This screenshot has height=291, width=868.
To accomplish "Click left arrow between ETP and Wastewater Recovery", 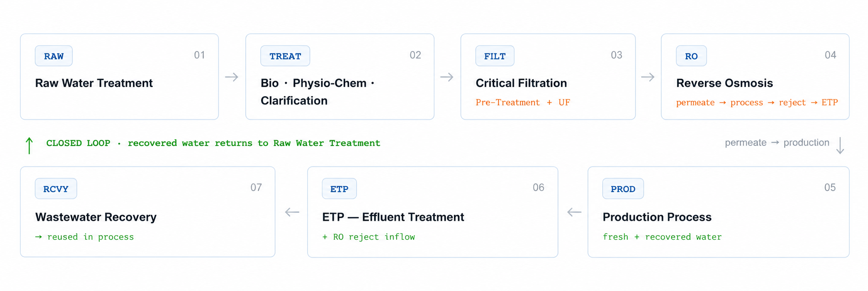I will pyautogui.click(x=292, y=212).
